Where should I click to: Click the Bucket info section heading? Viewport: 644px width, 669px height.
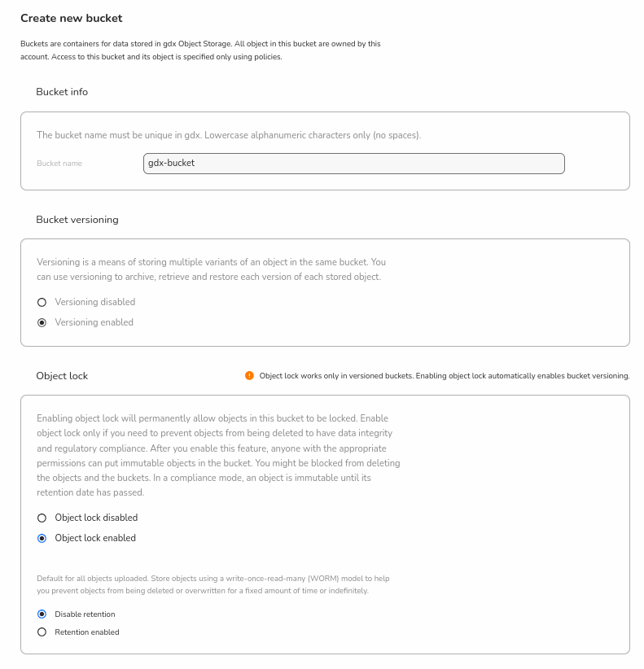click(62, 92)
